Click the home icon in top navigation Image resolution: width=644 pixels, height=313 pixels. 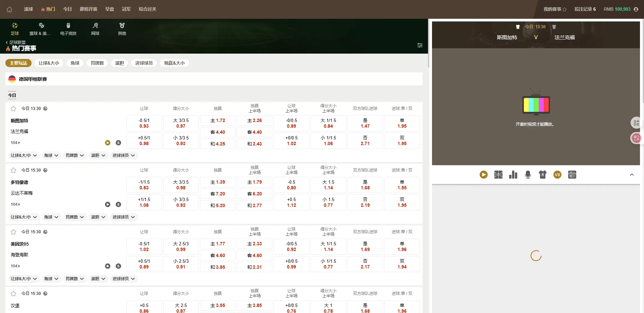coord(9,9)
